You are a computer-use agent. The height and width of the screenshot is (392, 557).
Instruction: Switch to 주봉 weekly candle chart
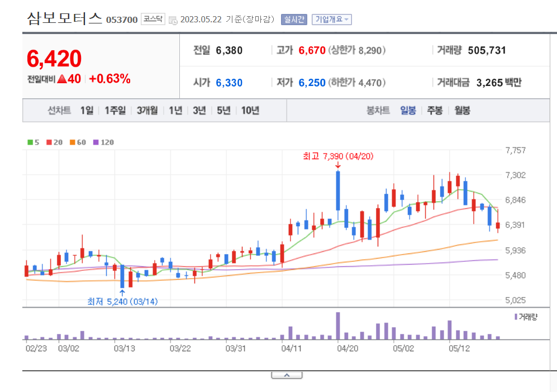pyautogui.click(x=435, y=111)
